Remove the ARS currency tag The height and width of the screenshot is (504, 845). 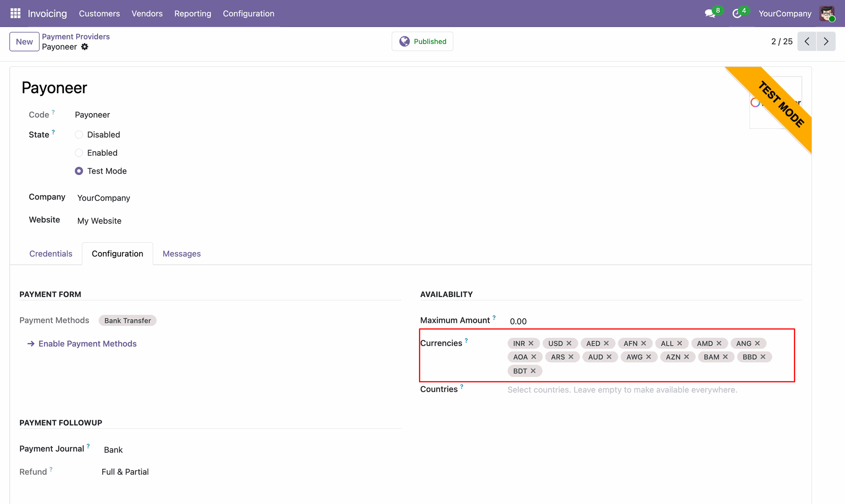pos(571,357)
